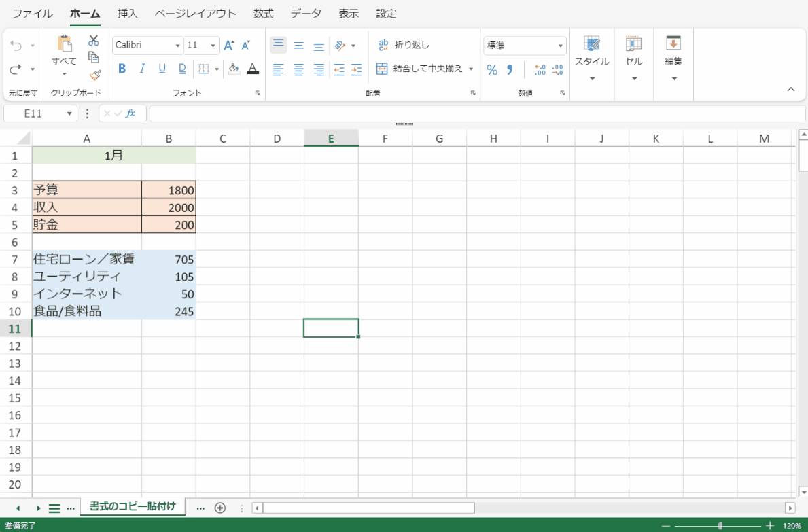This screenshot has width=808, height=532.
Task: Open the Calibri font name dropdown
Action: click(x=147, y=46)
